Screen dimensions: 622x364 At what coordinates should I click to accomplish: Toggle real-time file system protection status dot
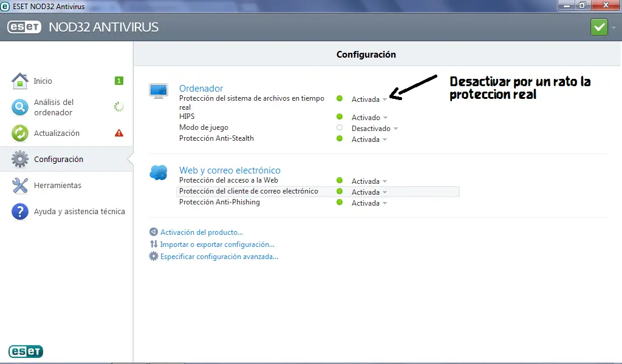pyautogui.click(x=340, y=98)
